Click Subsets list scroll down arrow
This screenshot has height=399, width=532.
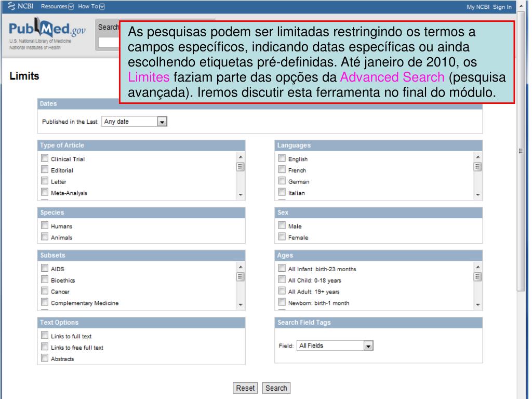pyautogui.click(x=241, y=304)
